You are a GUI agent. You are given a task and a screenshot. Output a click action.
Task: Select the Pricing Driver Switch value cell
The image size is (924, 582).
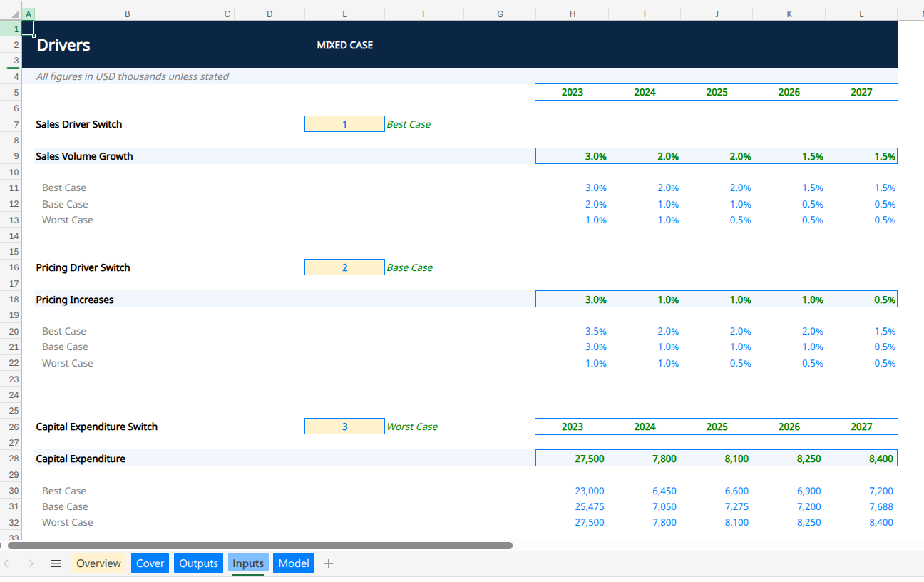344,267
